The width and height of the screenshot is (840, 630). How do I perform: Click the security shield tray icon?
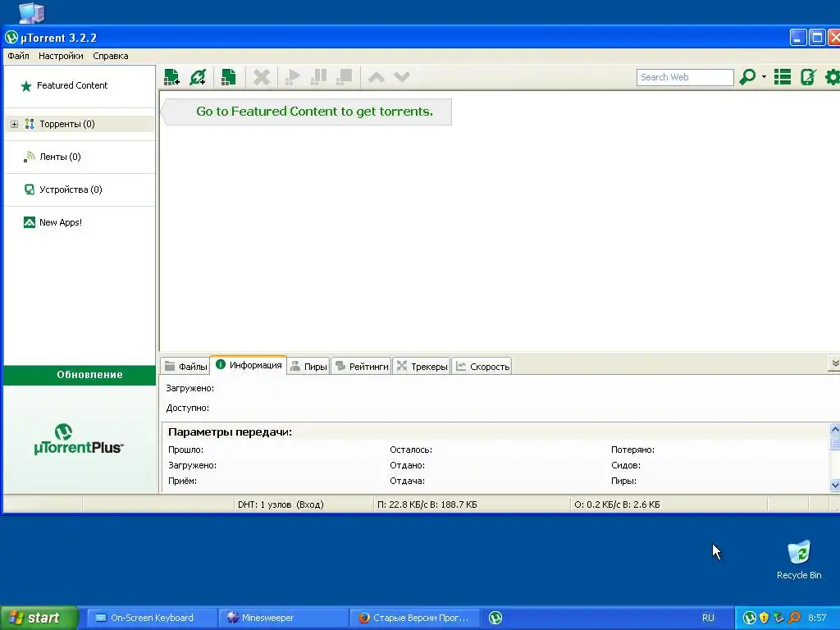[x=765, y=618]
